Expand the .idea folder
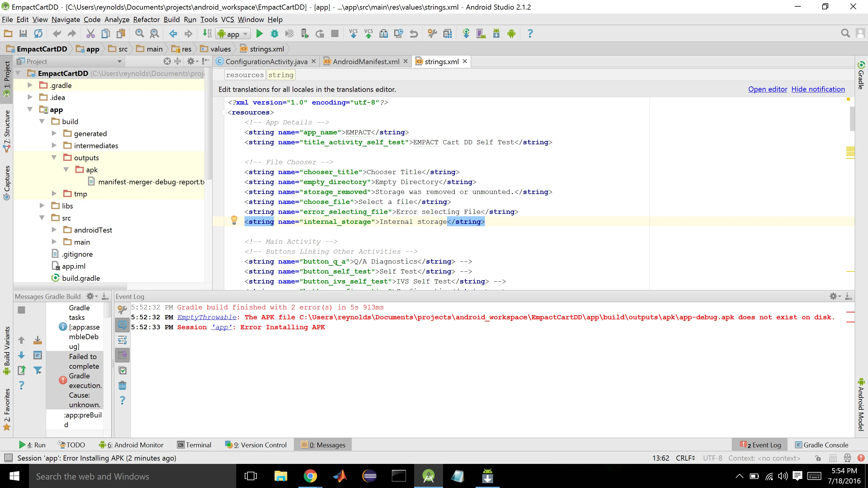Viewport: 868px width, 488px height. click(30, 97)
